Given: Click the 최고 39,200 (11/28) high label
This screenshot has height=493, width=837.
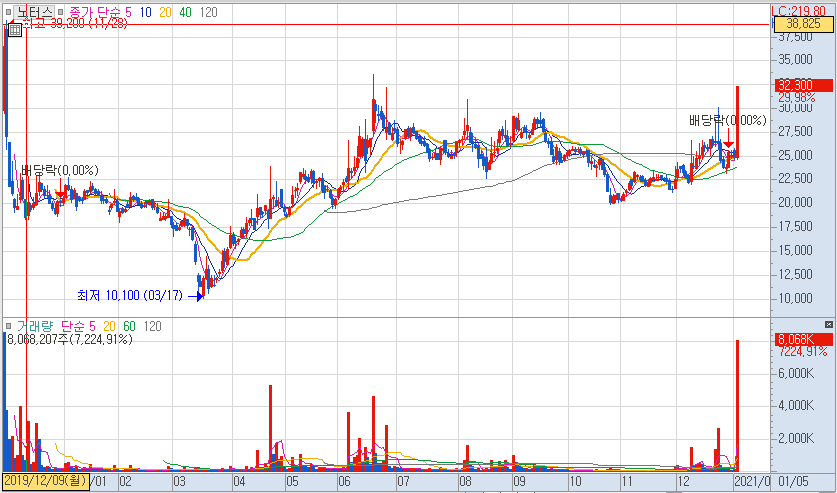Looking at the screenshot, I should pyautogui.click(x=75, y=23).
